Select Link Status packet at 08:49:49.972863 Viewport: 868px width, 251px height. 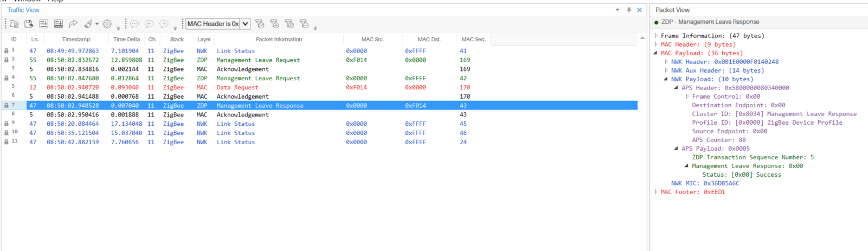[320, 51]
